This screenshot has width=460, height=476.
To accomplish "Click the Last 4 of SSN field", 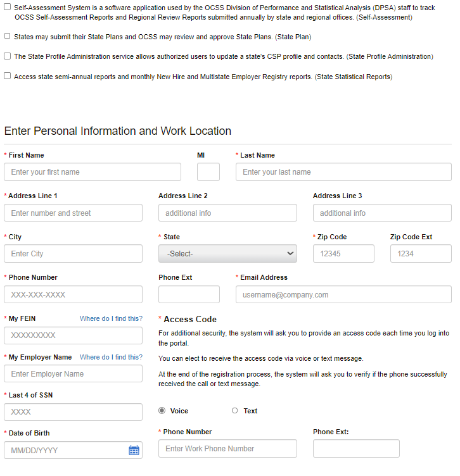I will (73, 412).
